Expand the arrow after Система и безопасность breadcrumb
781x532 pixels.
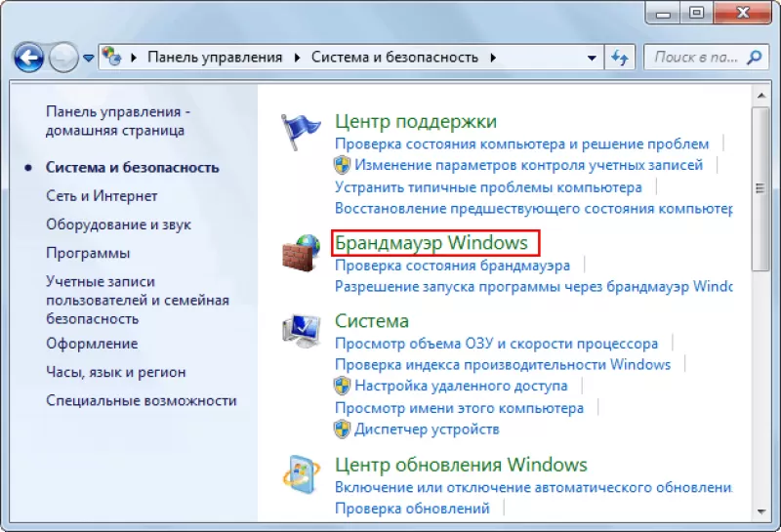click(493, 58)
